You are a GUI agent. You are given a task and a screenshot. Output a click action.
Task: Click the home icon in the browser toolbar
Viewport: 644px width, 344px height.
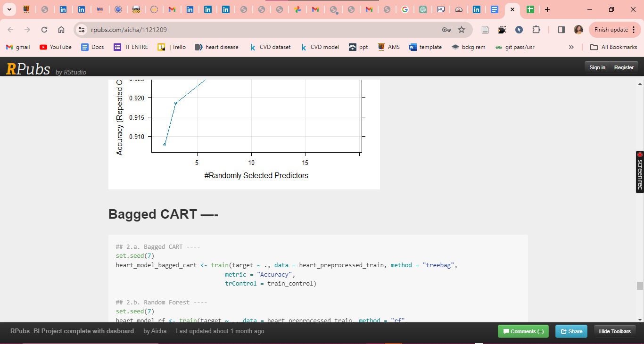[61, 30]
